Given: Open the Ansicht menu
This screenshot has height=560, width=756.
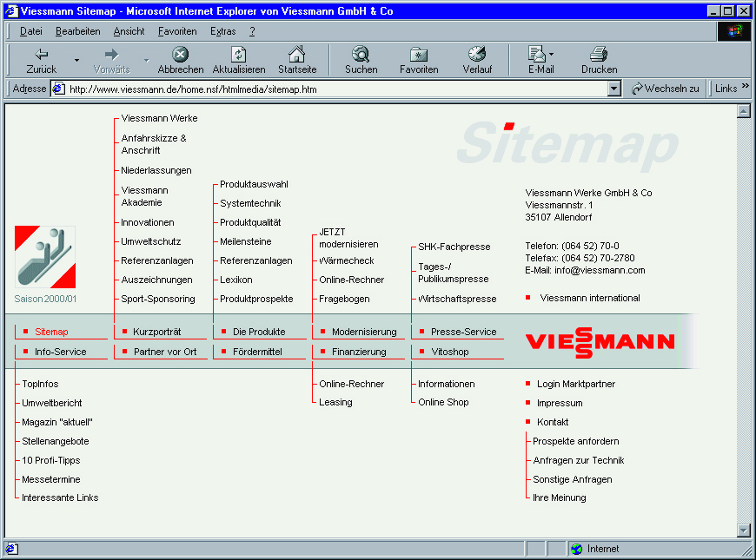Looking at the screenshot, I should (129, 31).
